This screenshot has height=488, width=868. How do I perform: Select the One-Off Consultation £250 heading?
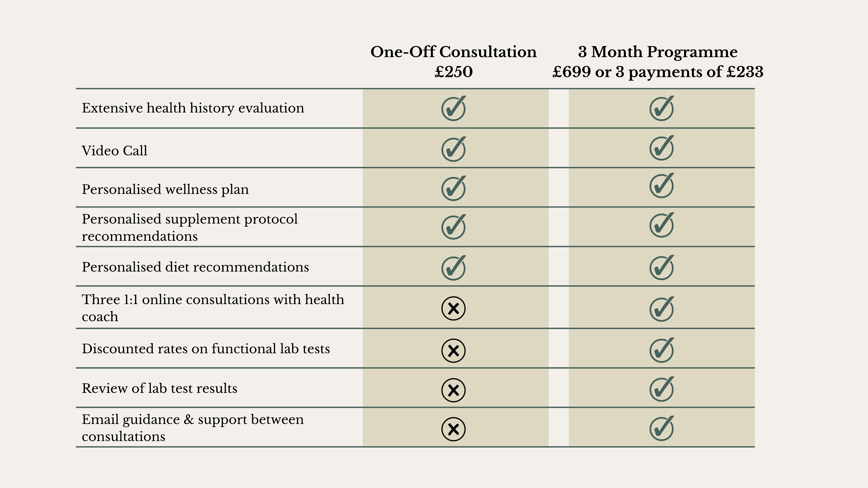pos(453,62)
